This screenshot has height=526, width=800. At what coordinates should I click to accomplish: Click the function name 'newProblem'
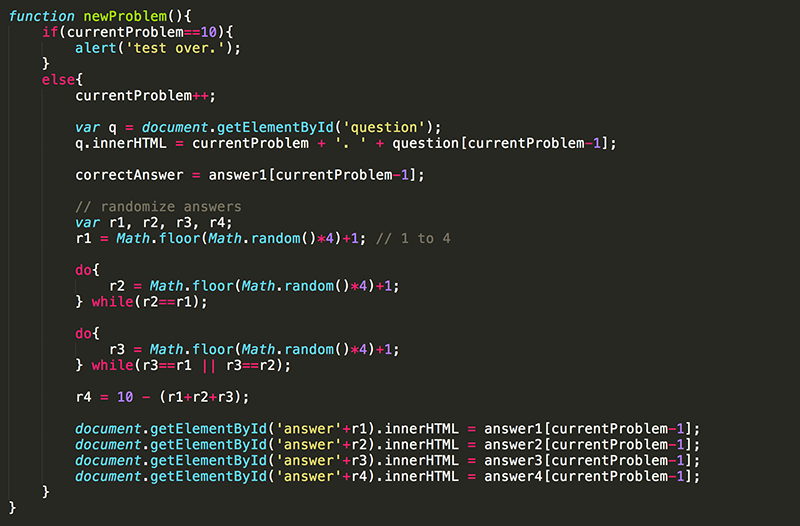coord(125,16)
